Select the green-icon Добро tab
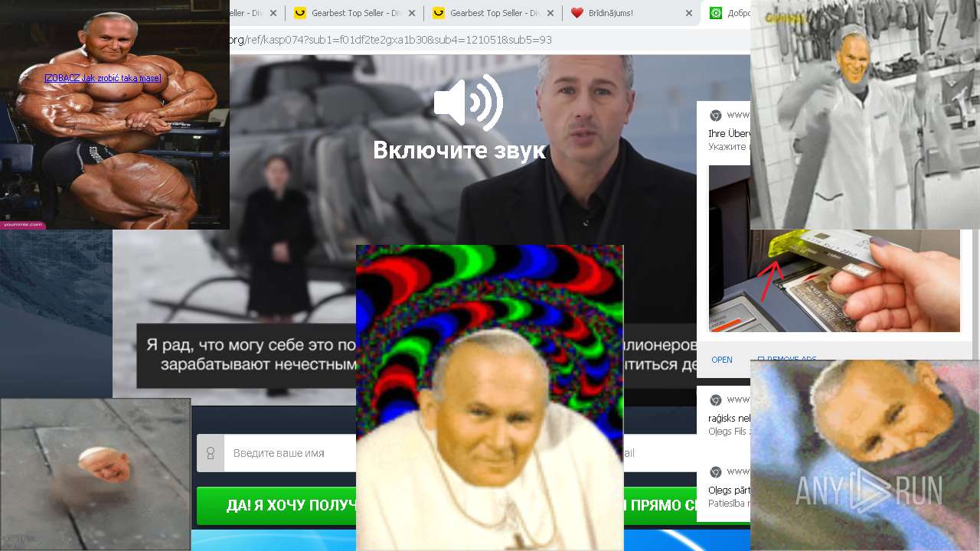This screenshot has height=551, width=980. point(727,13)
